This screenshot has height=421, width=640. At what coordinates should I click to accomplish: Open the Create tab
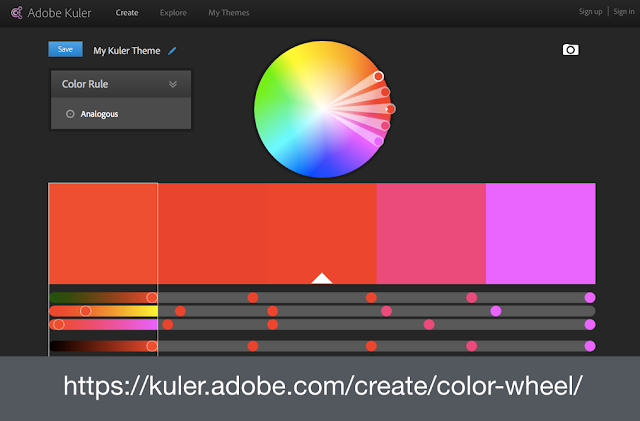click(127, 13)
